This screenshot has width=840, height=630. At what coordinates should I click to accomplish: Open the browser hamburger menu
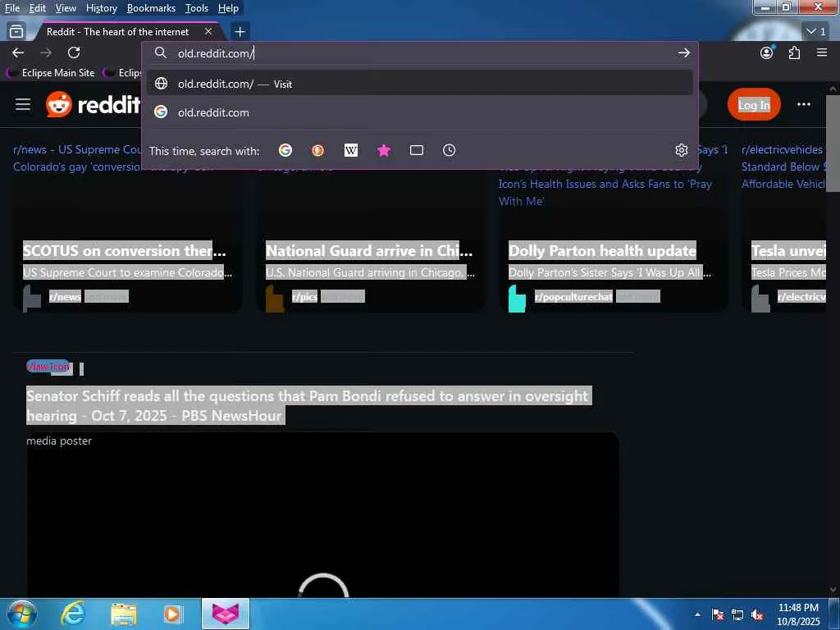(x=822, y=52)
